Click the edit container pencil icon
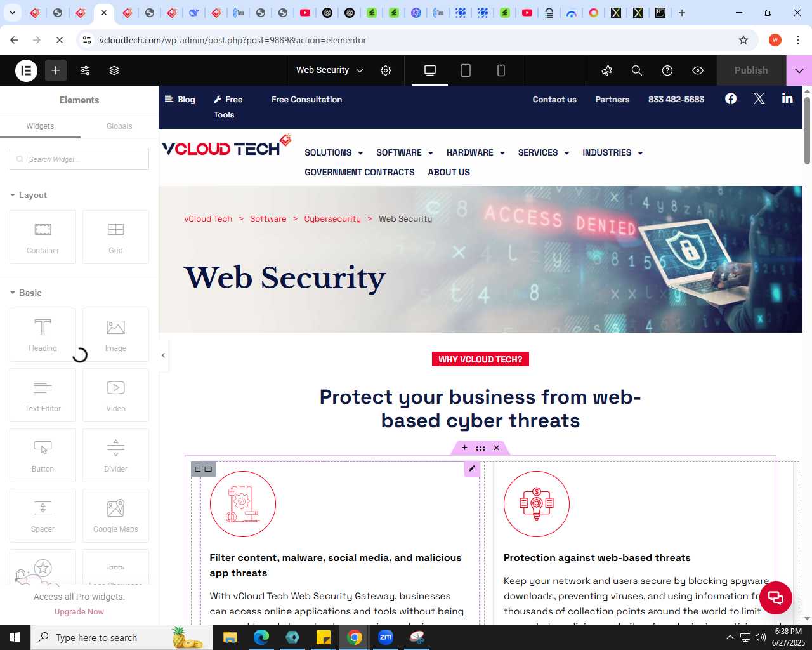812x650 pixels. coord(472,469)
